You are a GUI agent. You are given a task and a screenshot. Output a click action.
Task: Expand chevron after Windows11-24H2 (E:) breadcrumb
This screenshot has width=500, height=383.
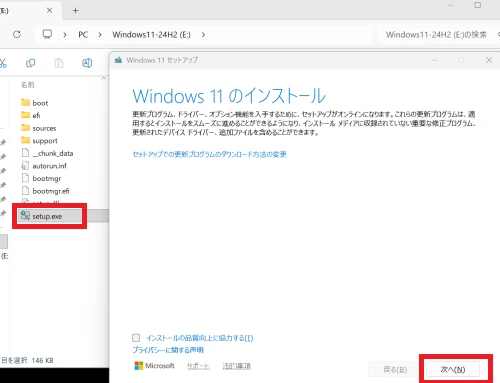click(203, 35)
